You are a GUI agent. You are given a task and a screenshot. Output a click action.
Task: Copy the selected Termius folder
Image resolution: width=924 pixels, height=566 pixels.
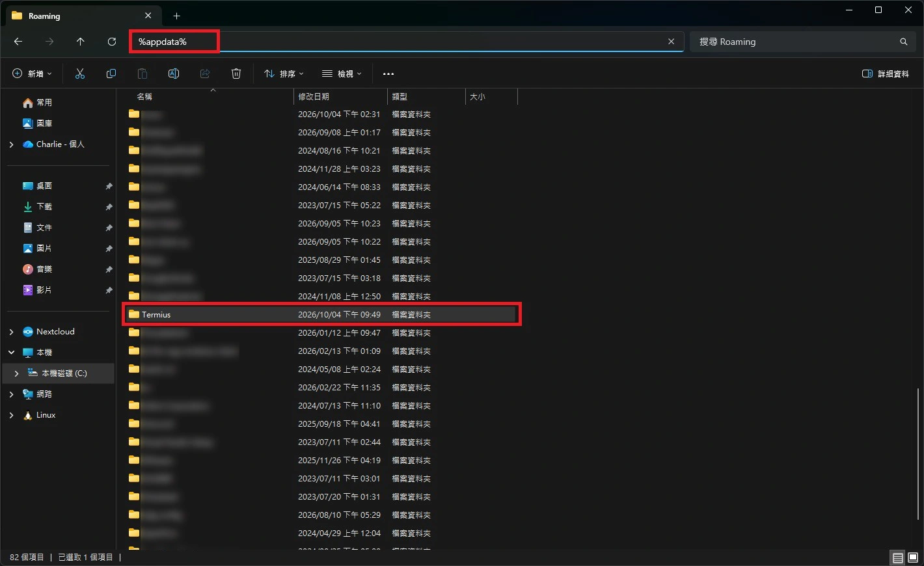pyautogui.click(x=111, y=74)
